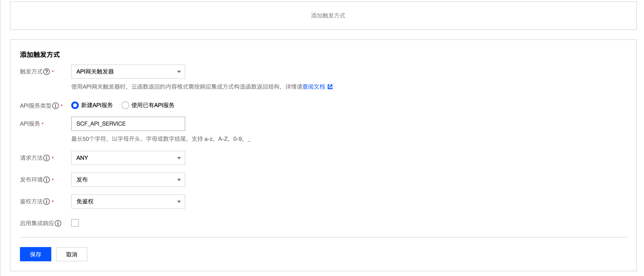Select 使用已有API服务 radio option

(125, 105)
